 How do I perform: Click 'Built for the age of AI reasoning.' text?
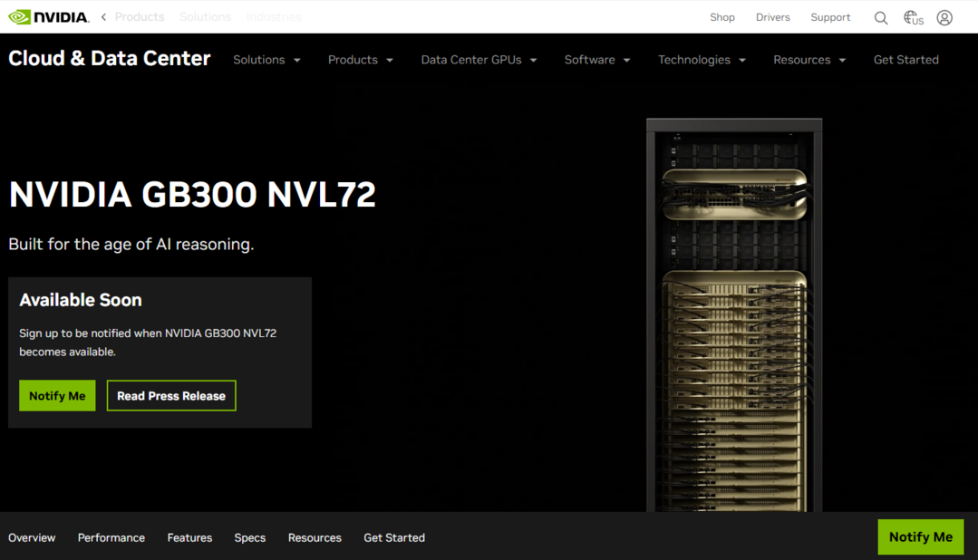[x=131, y=244]
